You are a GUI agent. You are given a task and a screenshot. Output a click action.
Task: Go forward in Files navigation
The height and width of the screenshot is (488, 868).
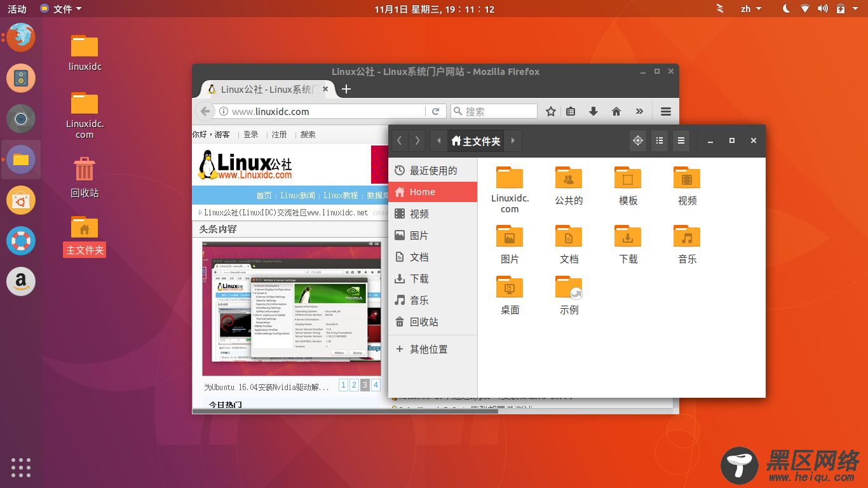click(417, 140)
